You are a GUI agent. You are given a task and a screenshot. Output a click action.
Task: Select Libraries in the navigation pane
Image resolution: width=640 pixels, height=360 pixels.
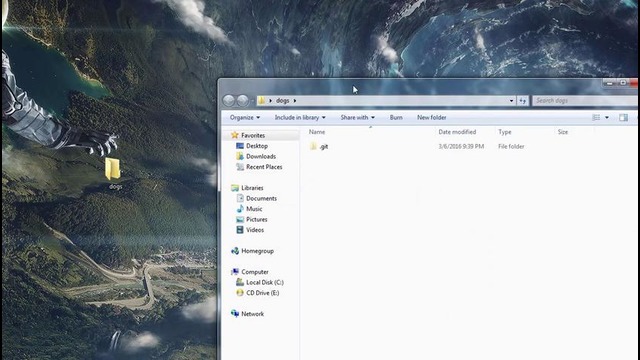coord(252,188)
